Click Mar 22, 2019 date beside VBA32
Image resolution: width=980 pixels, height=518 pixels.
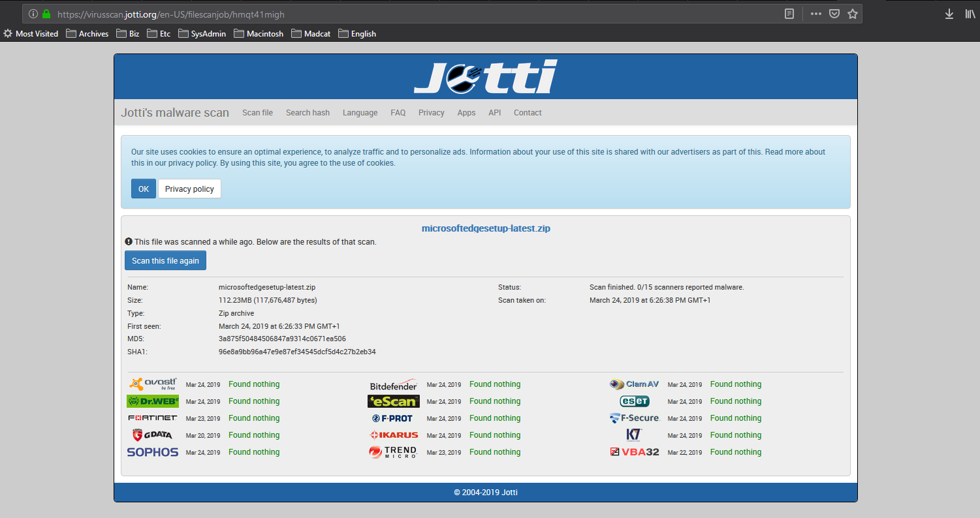(x=685, y=452)
